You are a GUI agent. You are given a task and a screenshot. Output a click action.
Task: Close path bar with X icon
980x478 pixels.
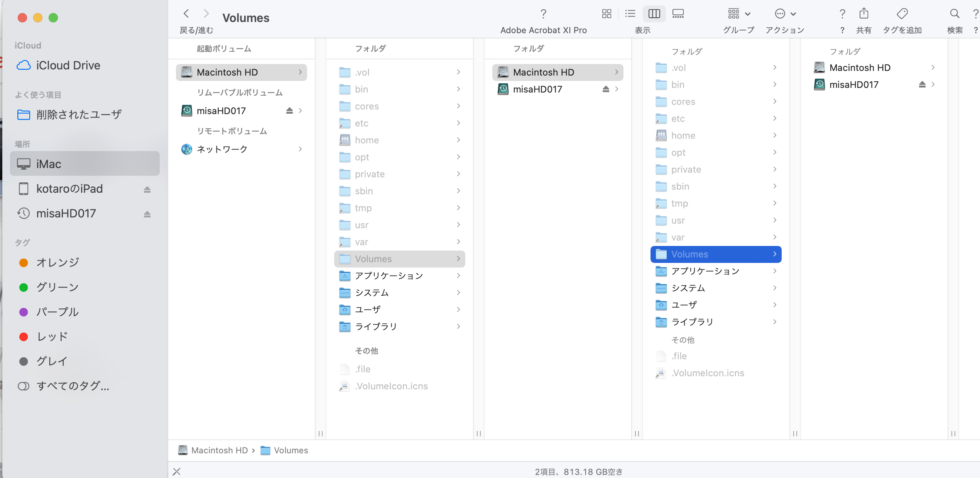[177, 471]
